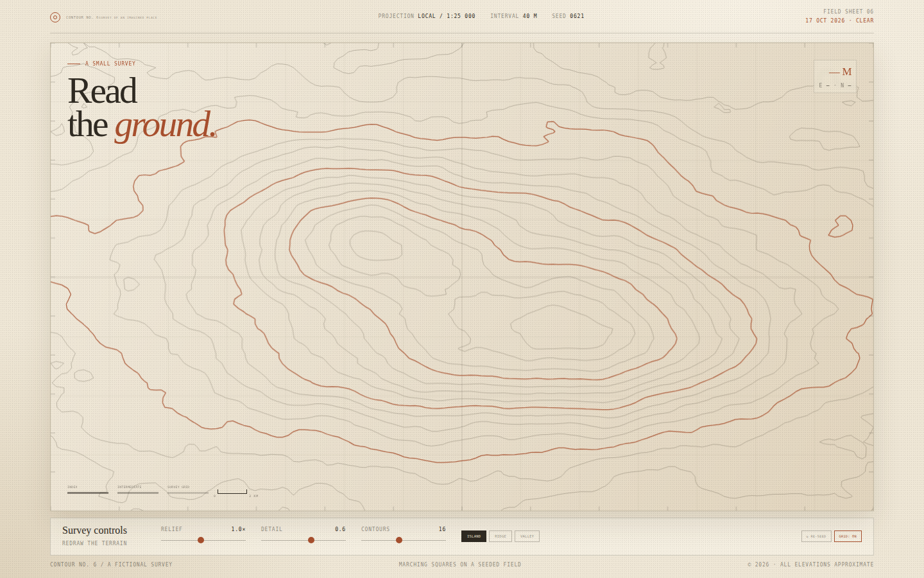The height and width of the screenshot is (578, 924).
Task: Click 'MARCHING SQUARES ON A SEEDED FIELD' footer text
Action: [x=460, y=565]
